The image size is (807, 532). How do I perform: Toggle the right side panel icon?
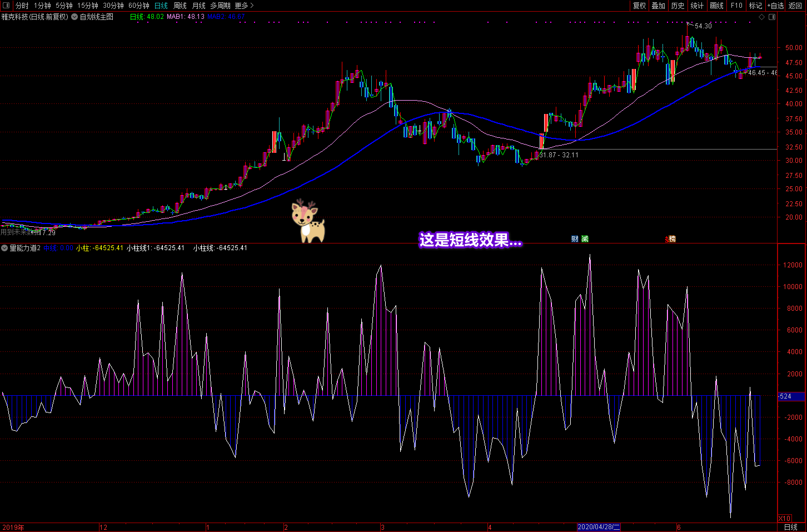click(772, 17)
